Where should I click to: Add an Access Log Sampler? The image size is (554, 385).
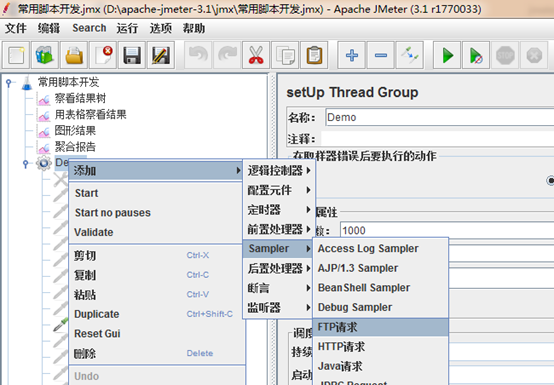click(381, 249)
